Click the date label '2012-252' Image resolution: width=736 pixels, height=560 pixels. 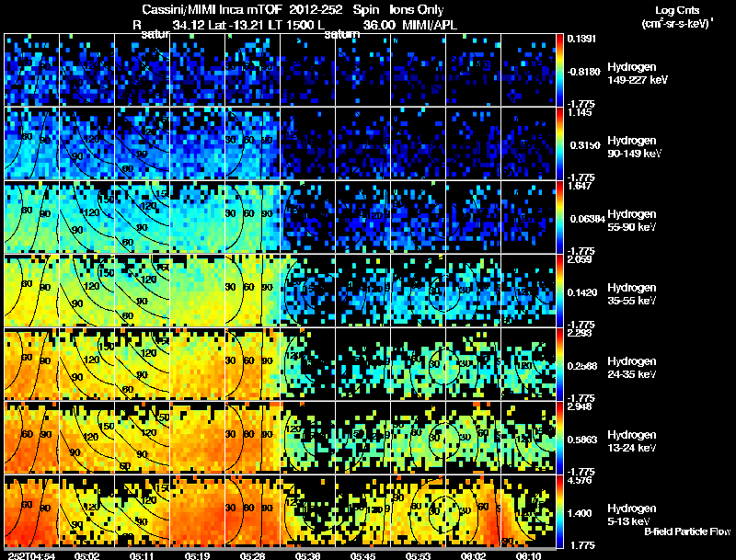315,9
